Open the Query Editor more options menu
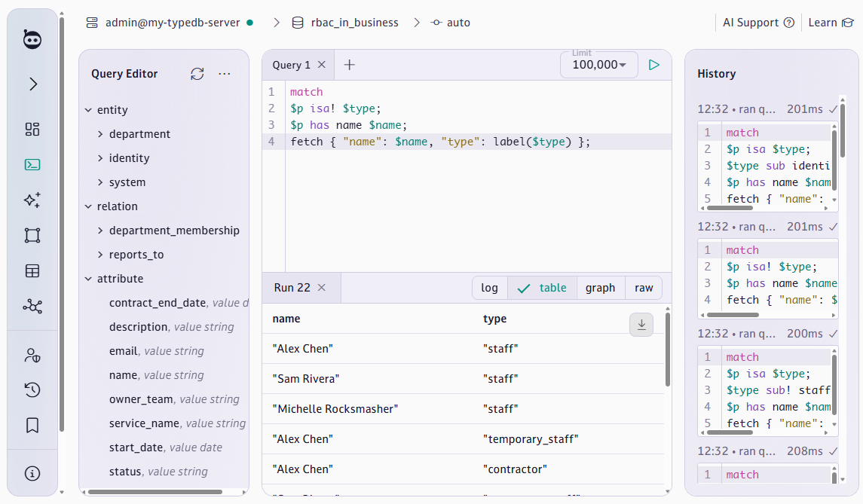The width and height of the screenshot is (863, 504). point(225,74)
